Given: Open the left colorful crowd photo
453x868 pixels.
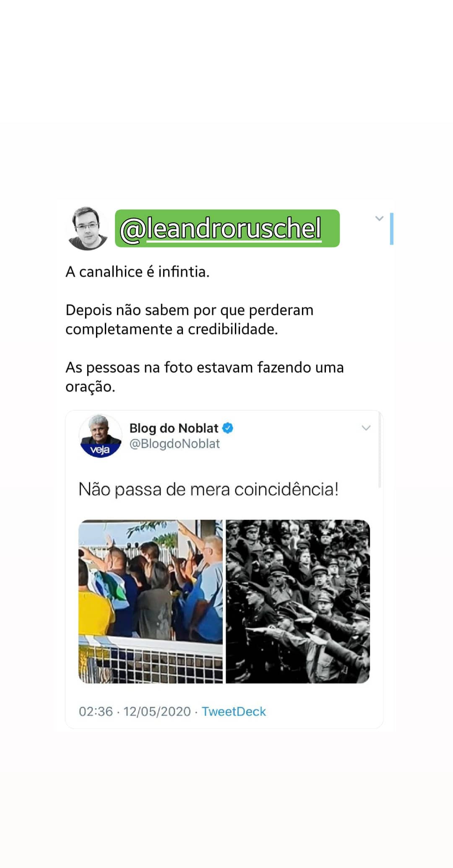Looking at the screenshot, I should (x=151, y=601).
